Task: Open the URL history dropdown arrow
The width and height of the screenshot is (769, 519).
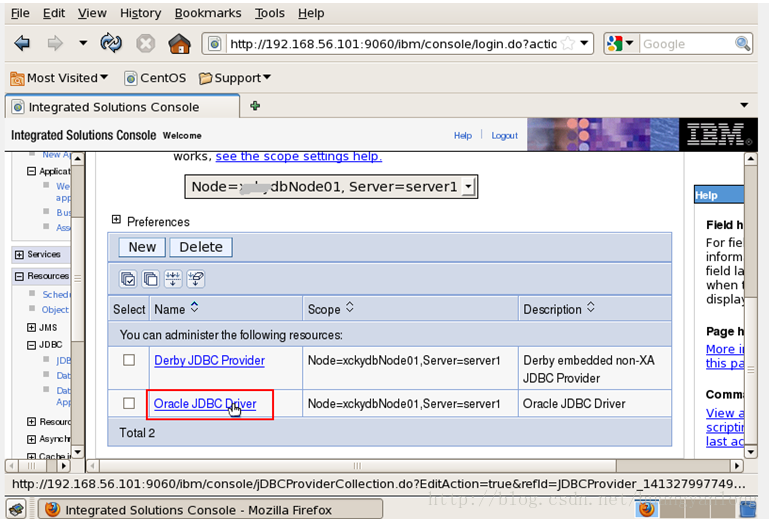Action: tap(584, 43)
